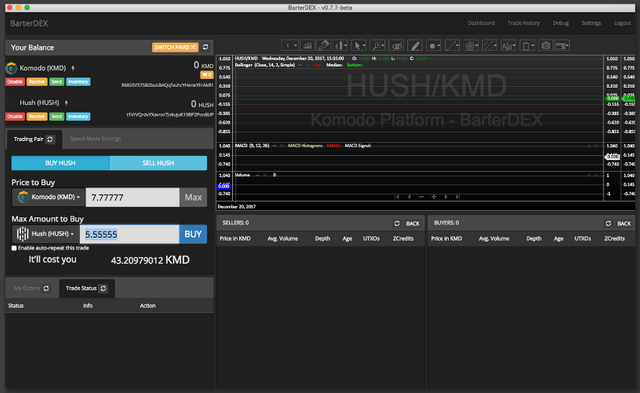Viewport: 640px width, 393px height.
Task: Click the Max price button
Action: [x=193, y=198]
